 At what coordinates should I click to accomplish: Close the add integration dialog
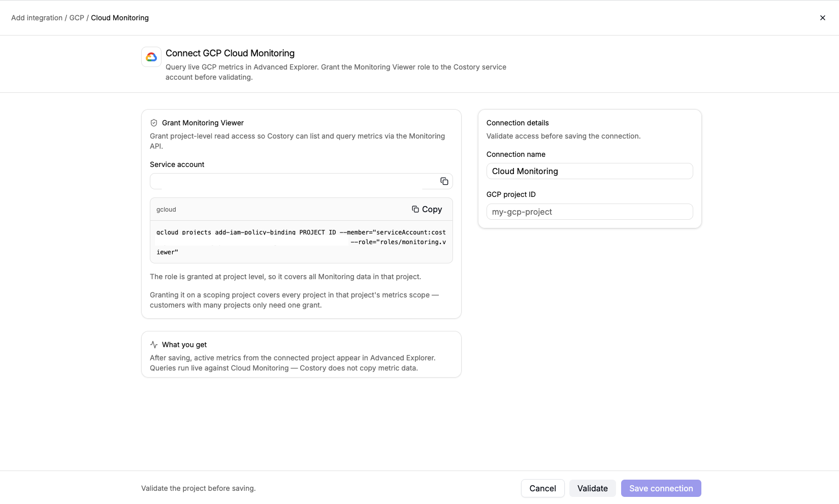click(x=823, y=18)
